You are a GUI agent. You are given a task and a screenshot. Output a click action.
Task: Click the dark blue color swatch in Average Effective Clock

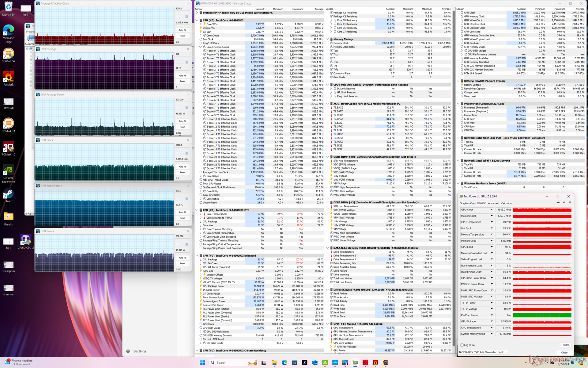(x=187, y=17)
